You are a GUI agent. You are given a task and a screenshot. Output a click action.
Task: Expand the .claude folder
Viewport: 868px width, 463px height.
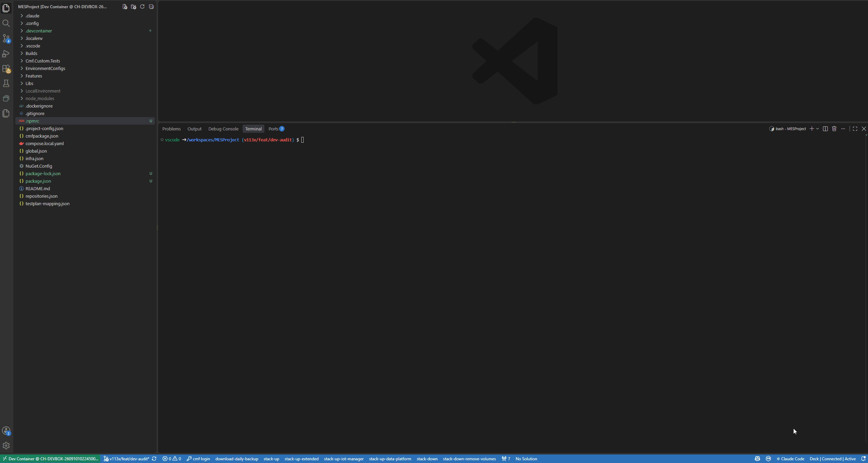click(x=85, y=16)
